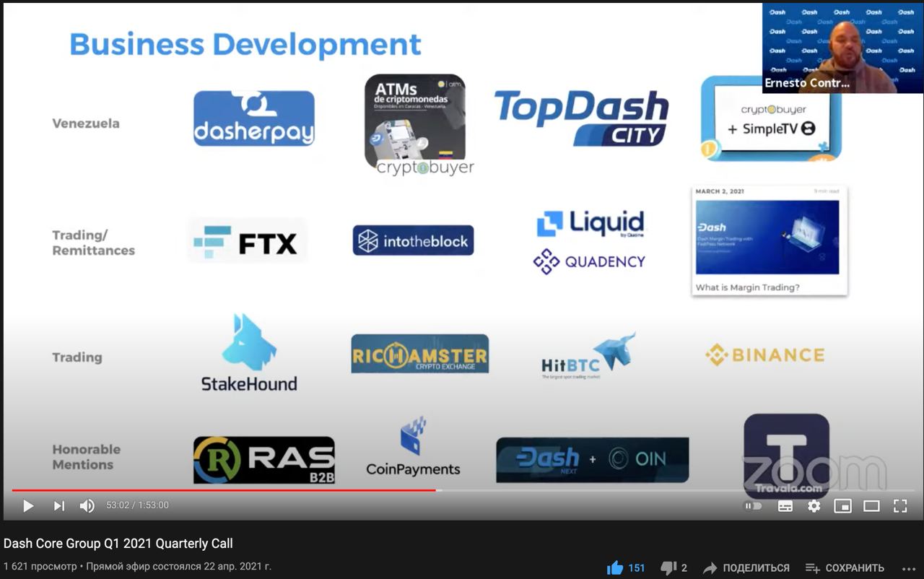Image resolution: width=924 pixels, height=579 pixels.
Task: Click the Venezuela row label
Action: (x=86, y=123)
